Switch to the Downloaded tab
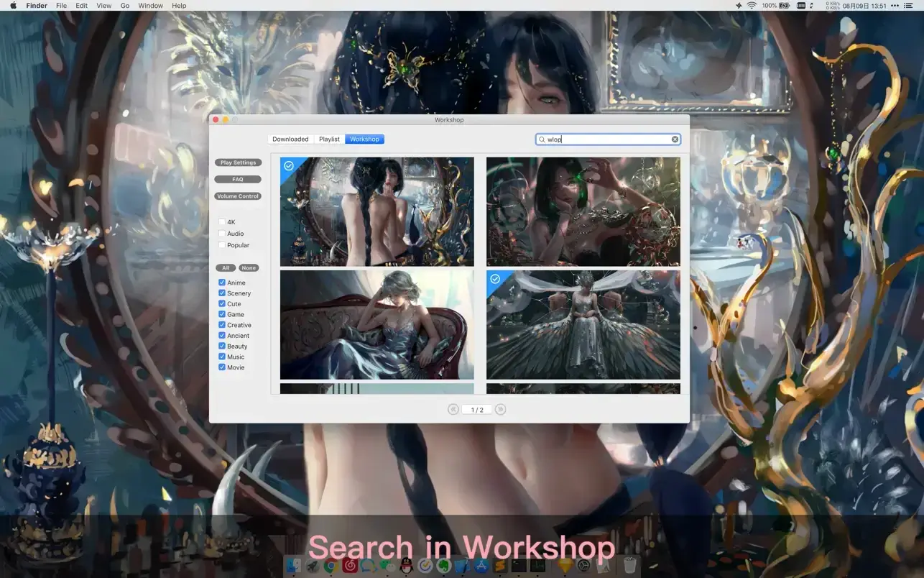924x578 pixels. tap(290, 139)
